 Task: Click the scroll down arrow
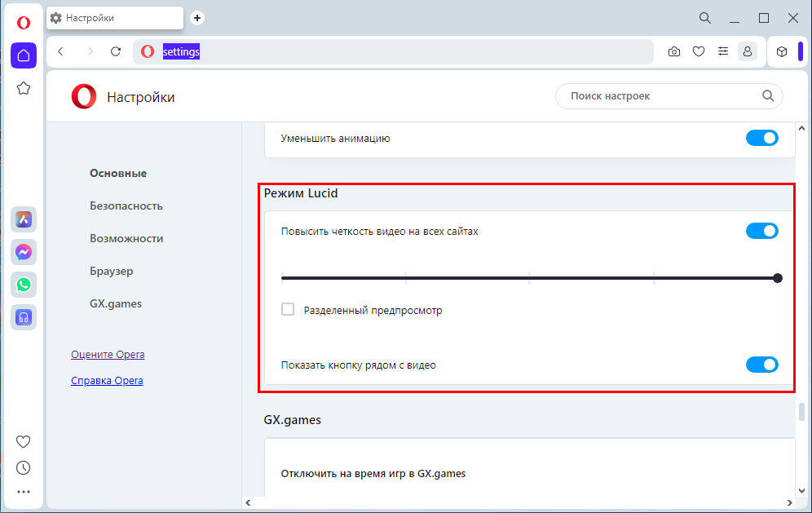(801, 490)
